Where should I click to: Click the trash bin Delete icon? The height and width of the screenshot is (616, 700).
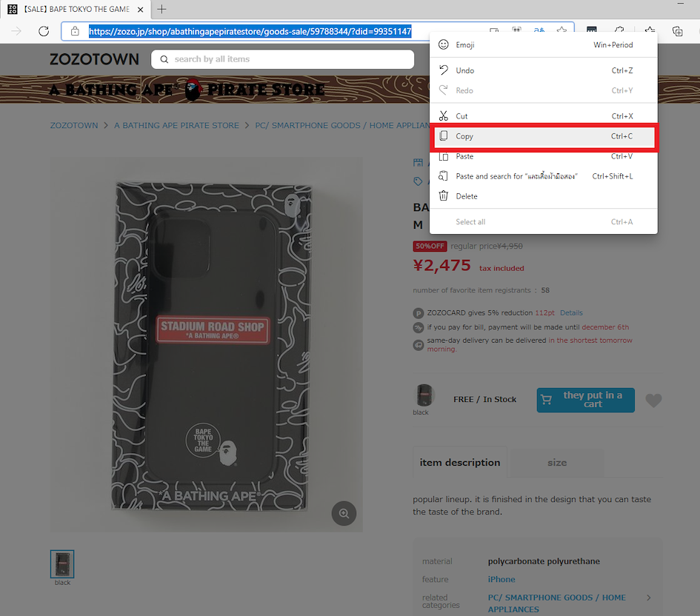click(x=443, y=195)
